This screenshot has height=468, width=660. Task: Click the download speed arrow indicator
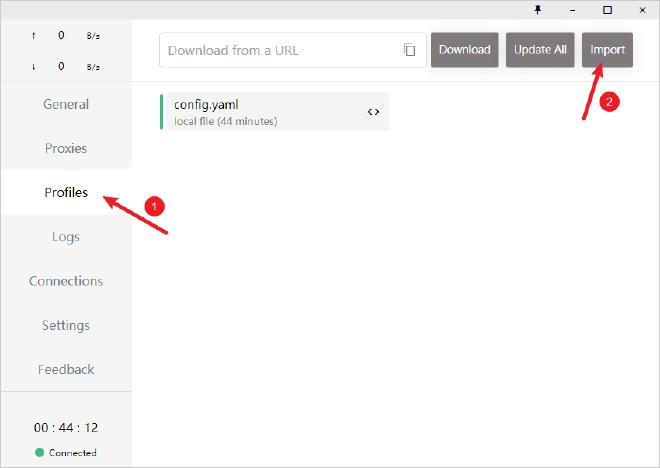(35, 67)
